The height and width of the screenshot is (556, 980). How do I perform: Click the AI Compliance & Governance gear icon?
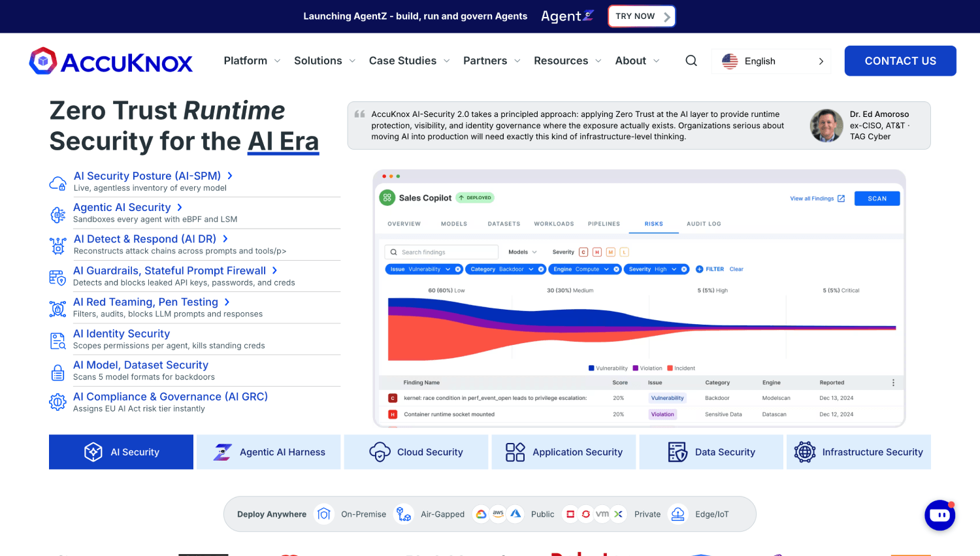pos(58,402)
